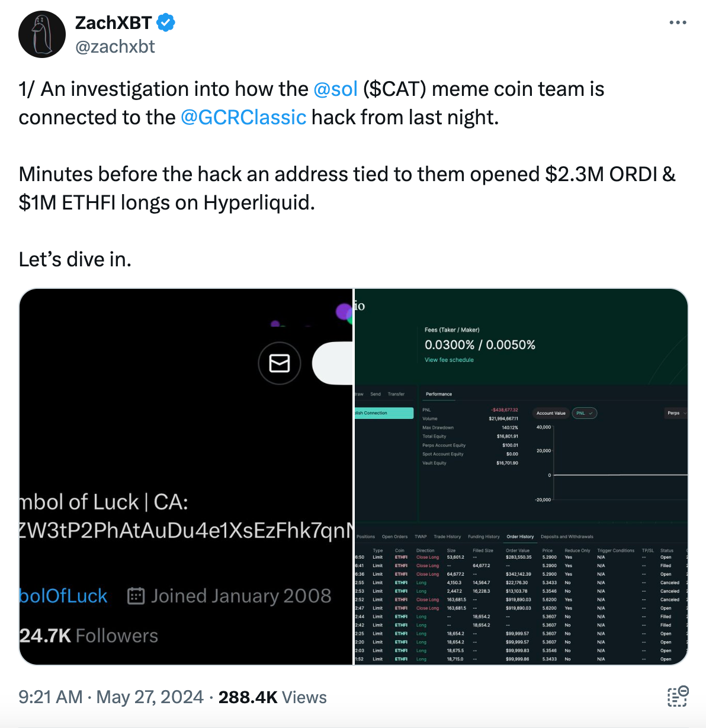Click the View fee schedule link
706x728 pixels.
[449, 360]
